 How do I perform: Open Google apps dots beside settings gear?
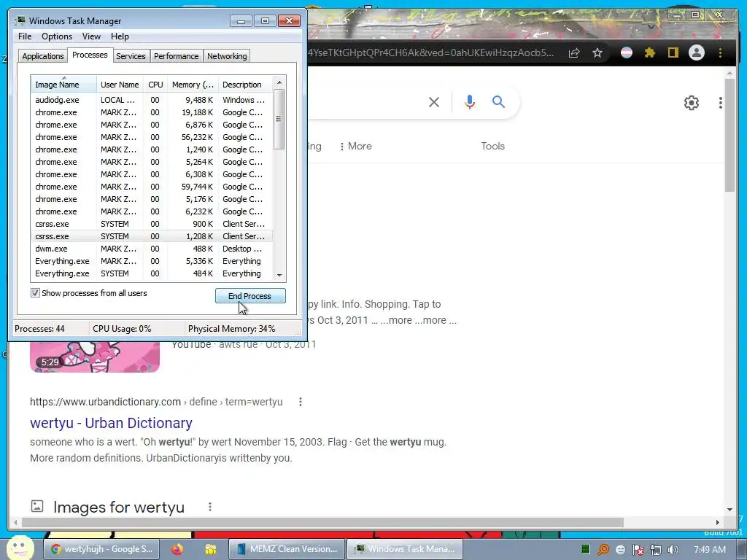720,103
